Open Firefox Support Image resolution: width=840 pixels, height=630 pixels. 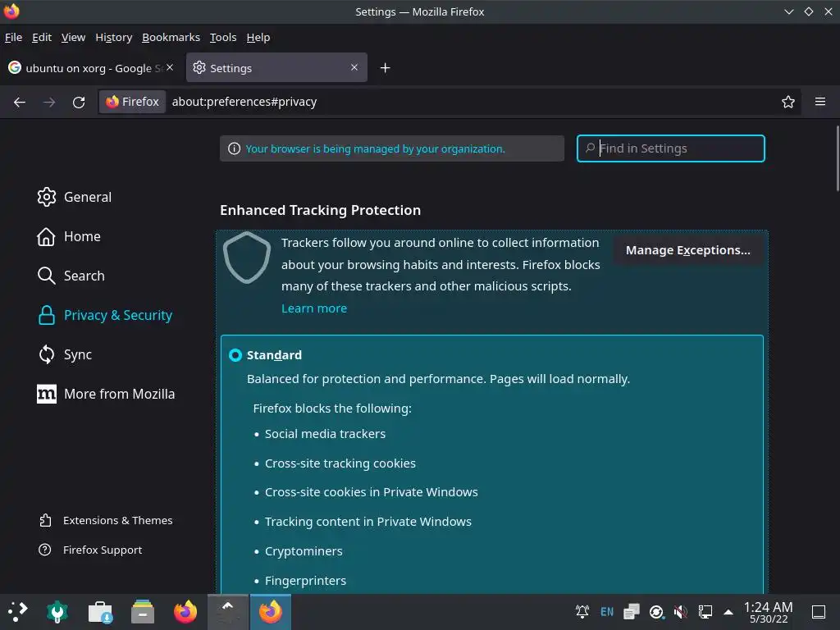point(90,550)
